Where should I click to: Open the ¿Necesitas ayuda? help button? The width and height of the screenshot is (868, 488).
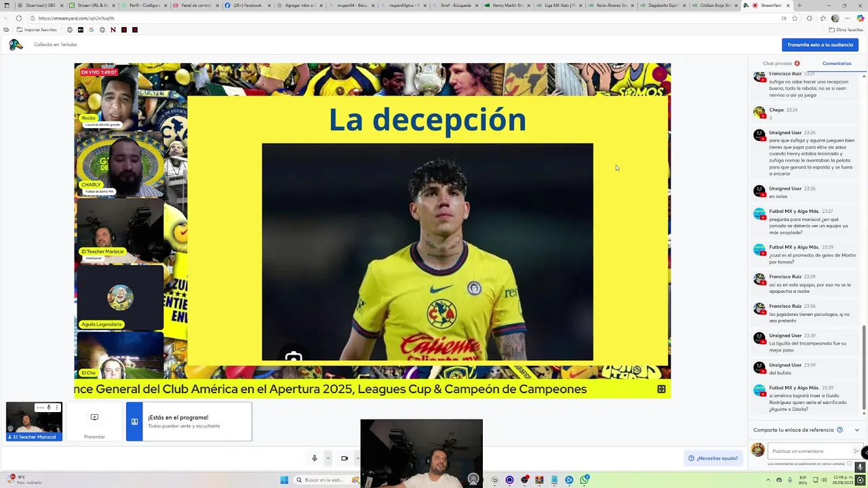tap(713, 458)
